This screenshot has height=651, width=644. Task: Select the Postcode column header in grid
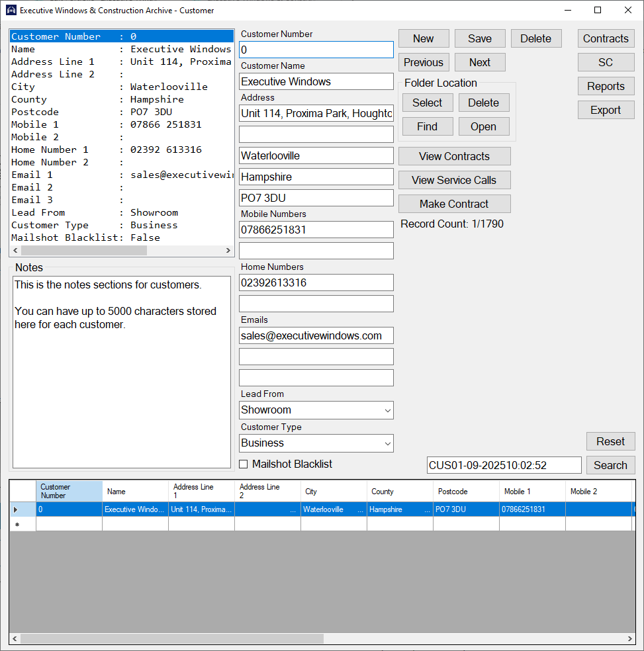[466, 492]
